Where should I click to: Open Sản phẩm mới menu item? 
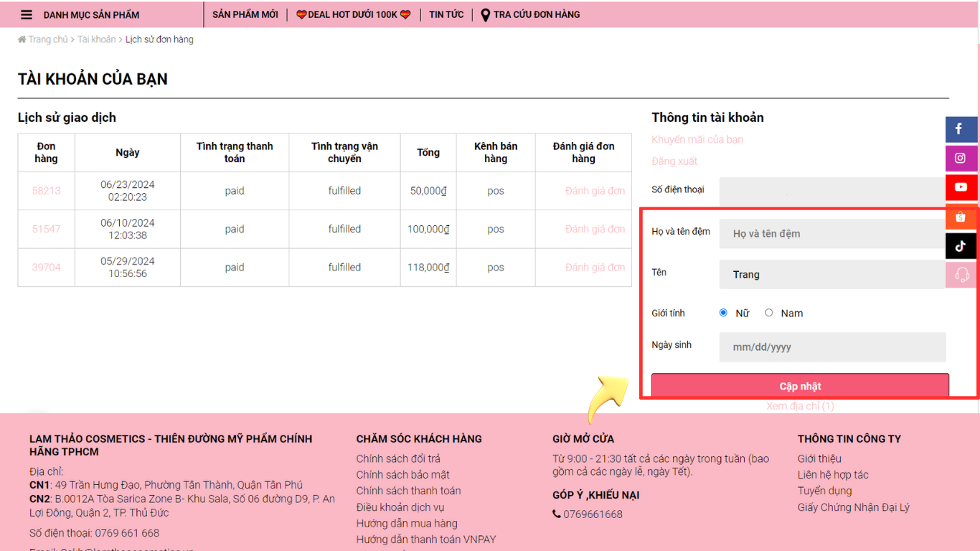[245, 14]
